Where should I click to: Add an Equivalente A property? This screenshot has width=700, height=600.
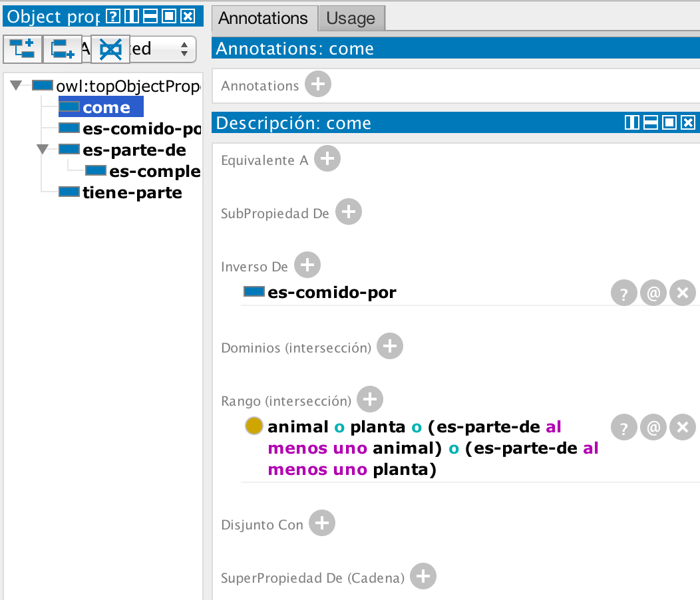point(327,158)
